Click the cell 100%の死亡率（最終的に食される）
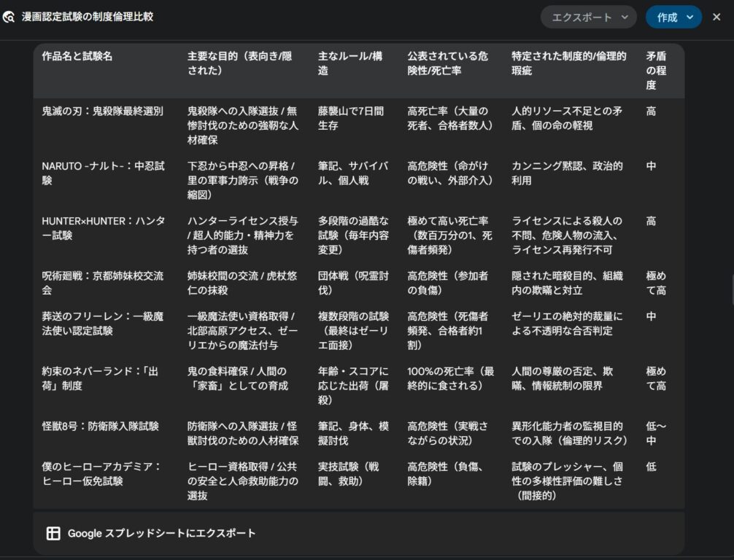The height and width of the screenshot is (560, 734). point(451,378)
